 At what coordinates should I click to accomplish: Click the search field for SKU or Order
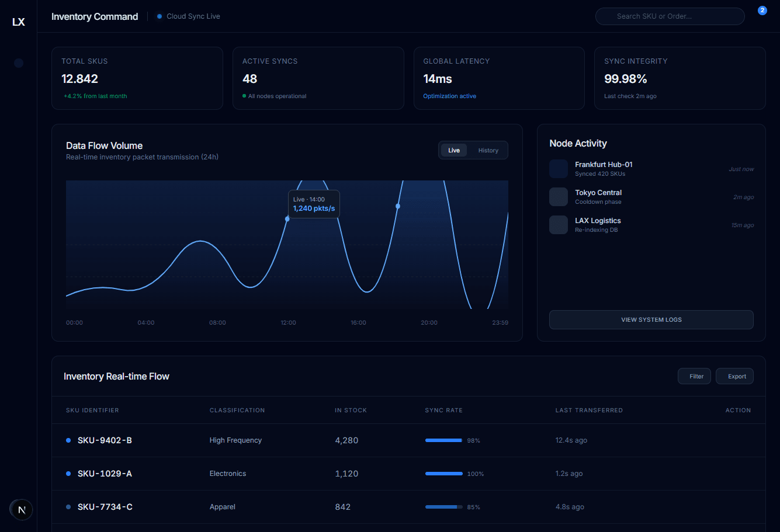tap(670, 16)
